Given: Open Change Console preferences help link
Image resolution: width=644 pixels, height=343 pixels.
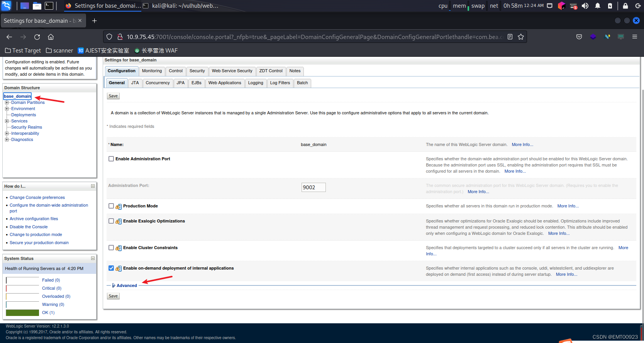Looking at the screenshot, I should (37, 197).
